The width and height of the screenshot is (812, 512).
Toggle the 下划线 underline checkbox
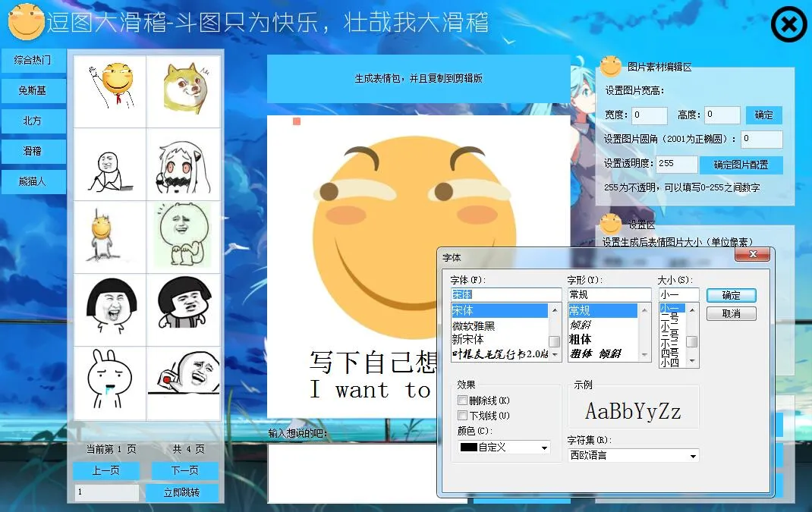tap(463, 416)
